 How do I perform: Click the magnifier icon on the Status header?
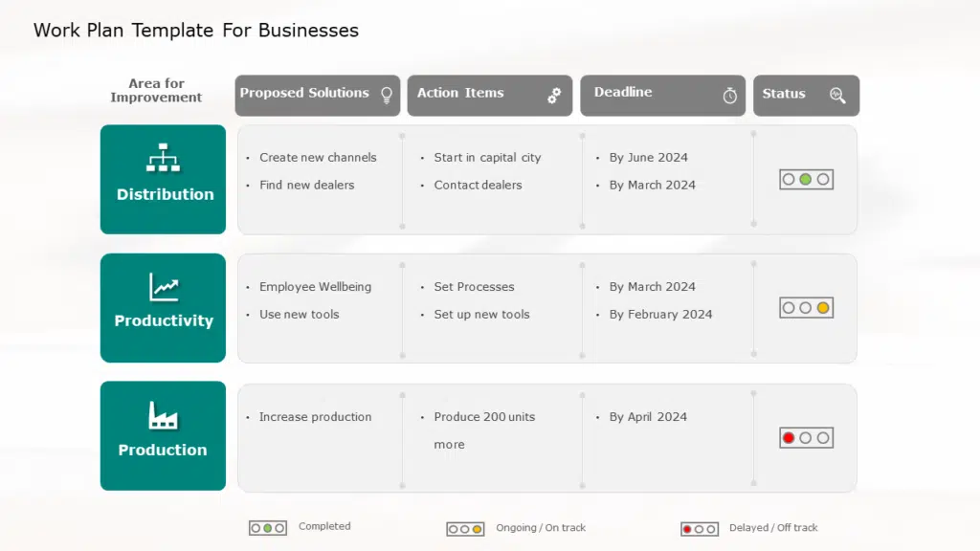837,96
